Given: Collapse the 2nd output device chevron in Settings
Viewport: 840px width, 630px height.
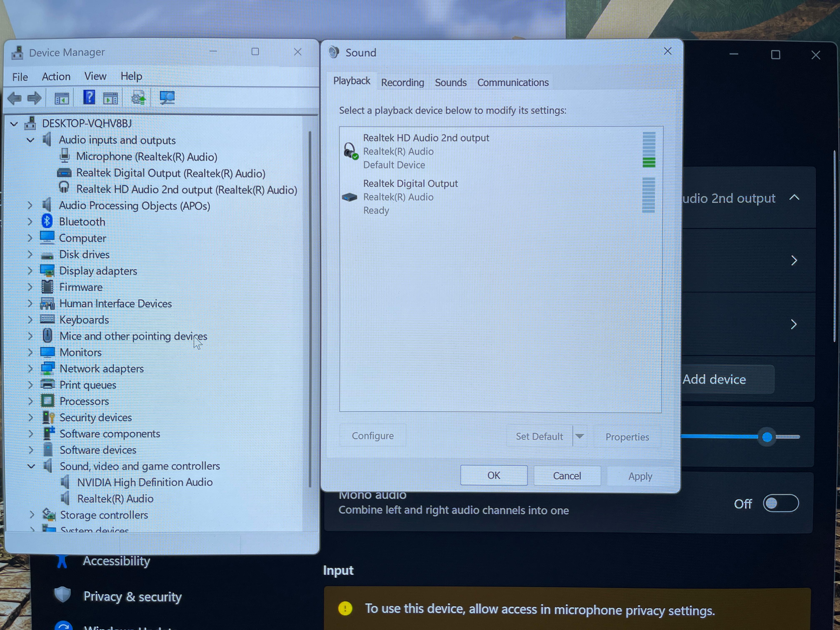Looking at the screenshot, I should (x=794, y=197).
